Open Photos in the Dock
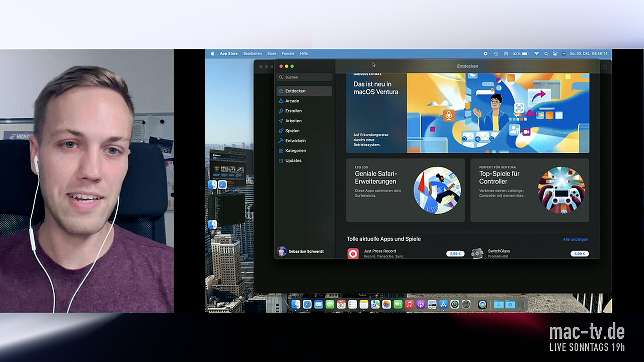The image size is (644, 362). (x=386, y=304)
